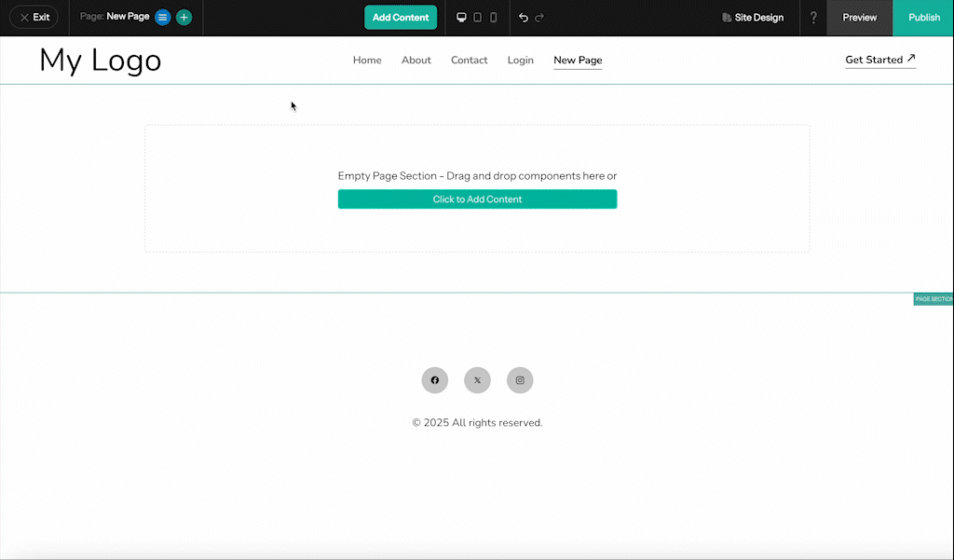Select the New Page navigation tab
The width and height of the screenshot is (954, 560).
click(x=578, y=60)
